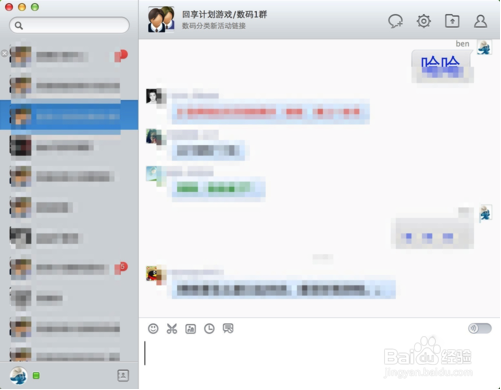Open the conversation with badge number 5

point(69,269)
